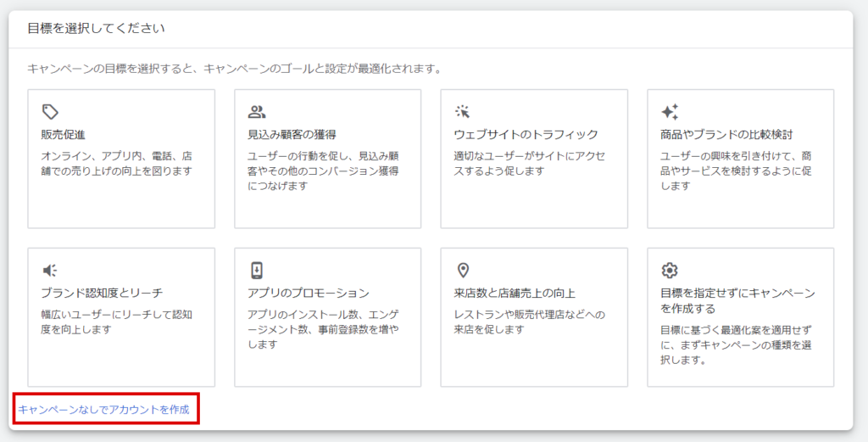Click the gear icon for campaign without goal
The width and height of the screenshot is (868, 442).
(x=670, y=271)
